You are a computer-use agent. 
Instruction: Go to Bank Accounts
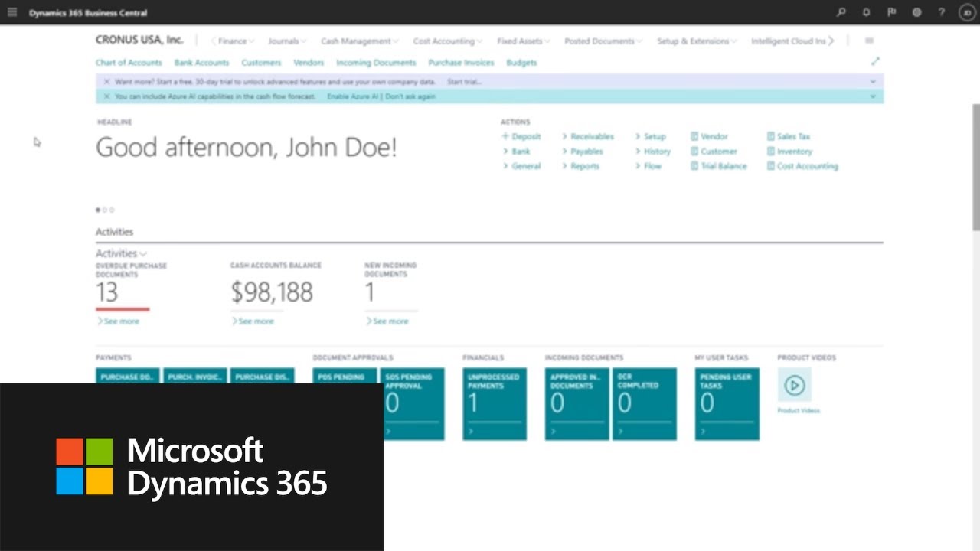201,63
